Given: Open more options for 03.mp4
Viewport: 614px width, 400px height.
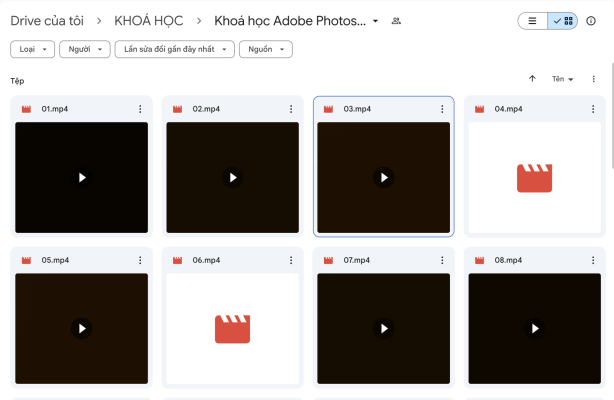Looking at the screenshot, I should (x=442, y=109).
